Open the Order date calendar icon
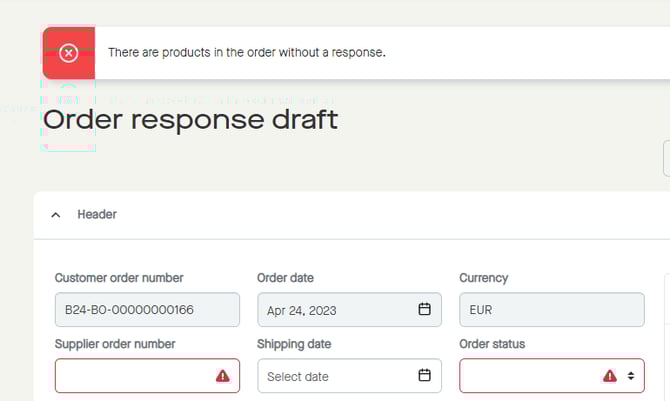670x401 pixels. (424, 310)
